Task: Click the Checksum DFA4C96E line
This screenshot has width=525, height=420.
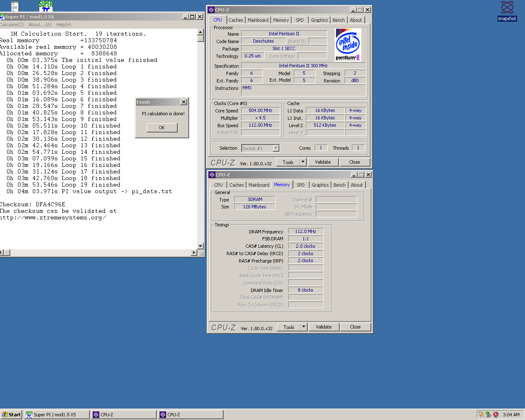Action: coord(32,204)
